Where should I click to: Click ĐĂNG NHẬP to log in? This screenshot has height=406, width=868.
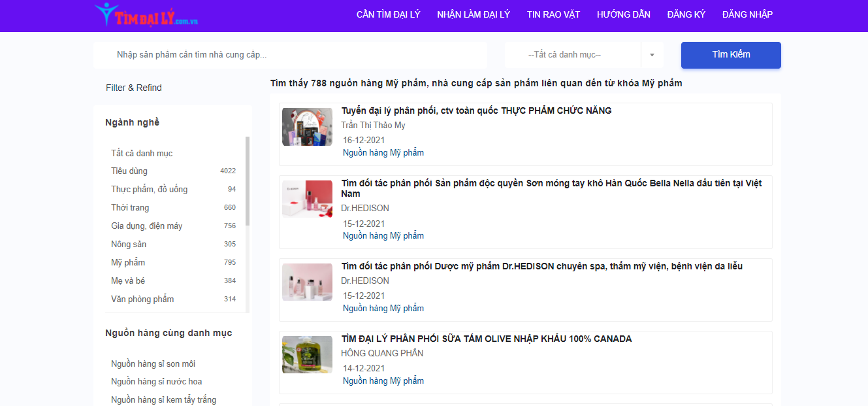point(747,13)
